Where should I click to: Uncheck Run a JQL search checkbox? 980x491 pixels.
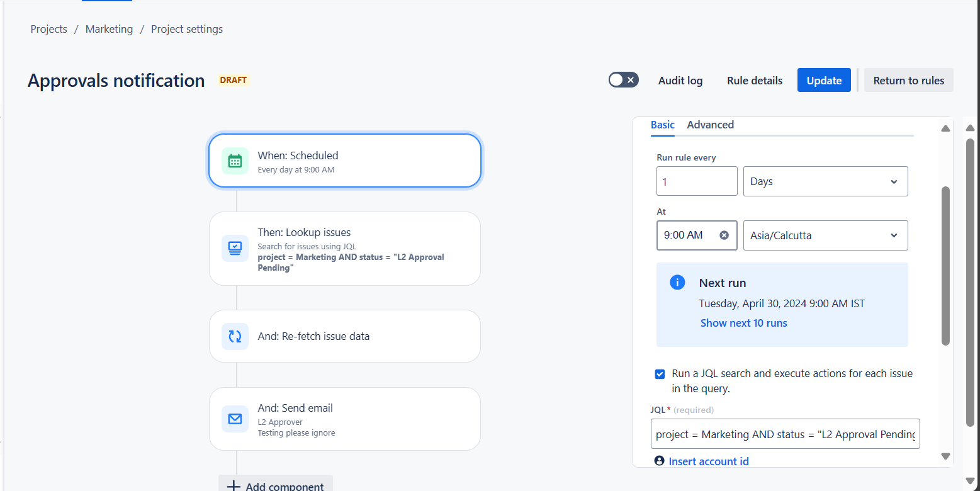(x=660, y=374)
